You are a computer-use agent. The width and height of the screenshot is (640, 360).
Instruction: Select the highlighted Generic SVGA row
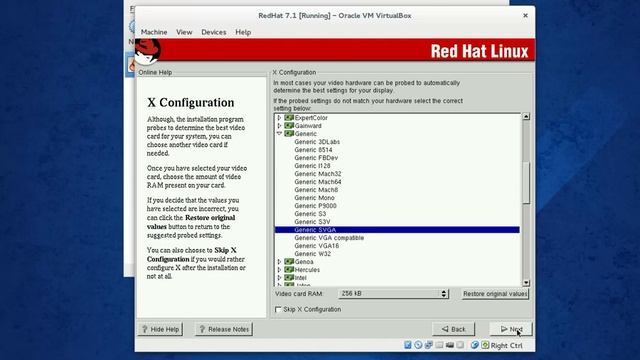pos(397,230)
